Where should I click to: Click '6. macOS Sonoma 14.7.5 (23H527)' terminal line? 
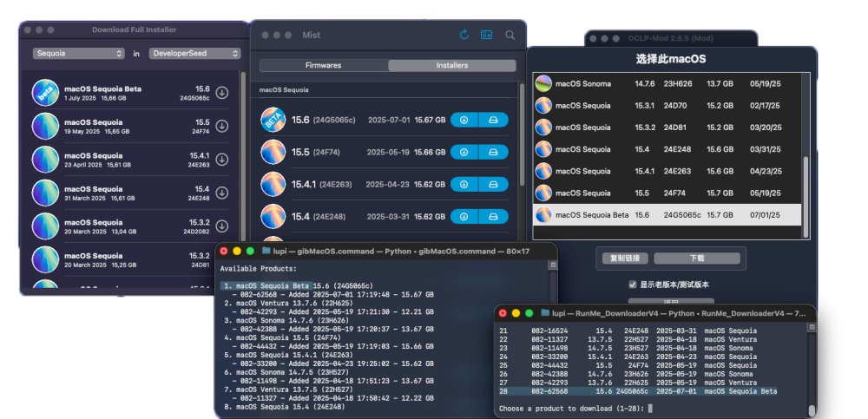pos(288,372)
